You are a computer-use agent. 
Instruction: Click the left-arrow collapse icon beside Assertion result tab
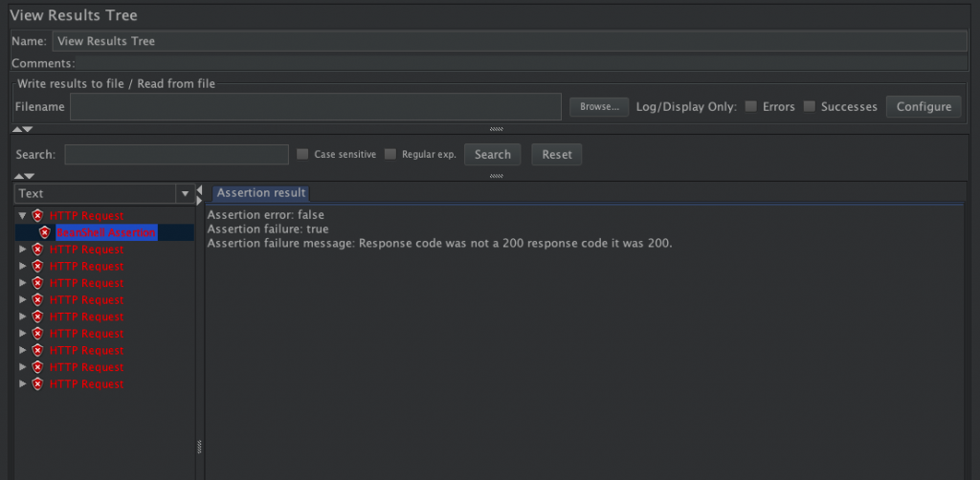tap(199, 194)
